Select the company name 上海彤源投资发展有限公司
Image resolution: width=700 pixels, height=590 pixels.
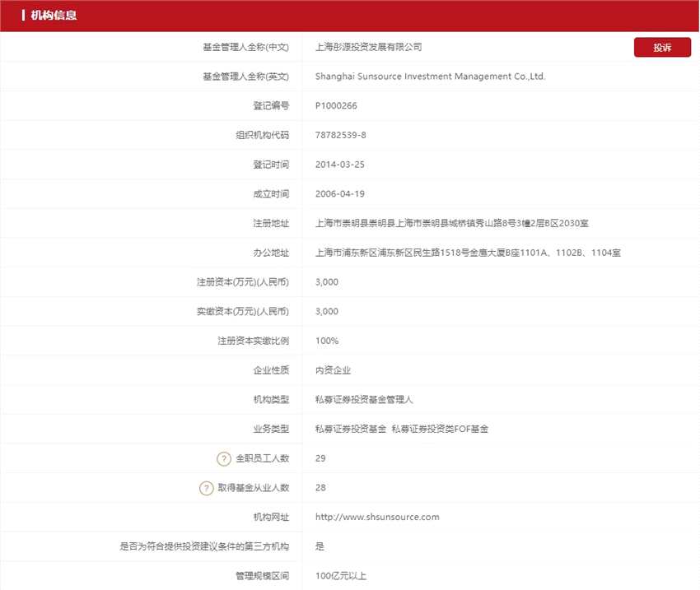pos(369,47)
